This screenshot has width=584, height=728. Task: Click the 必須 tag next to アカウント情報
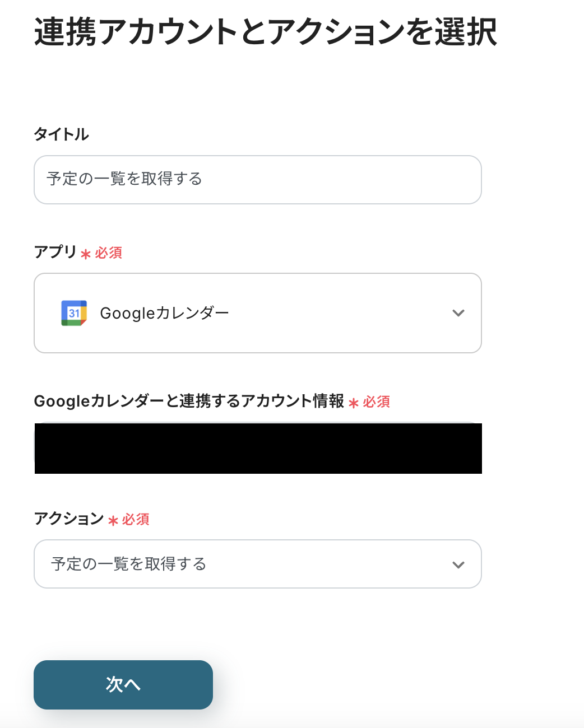click(x=377, y=402)
